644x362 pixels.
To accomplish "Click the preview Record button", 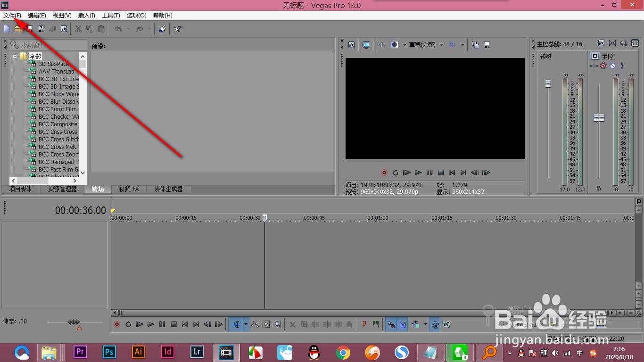I will click(384, 173).
